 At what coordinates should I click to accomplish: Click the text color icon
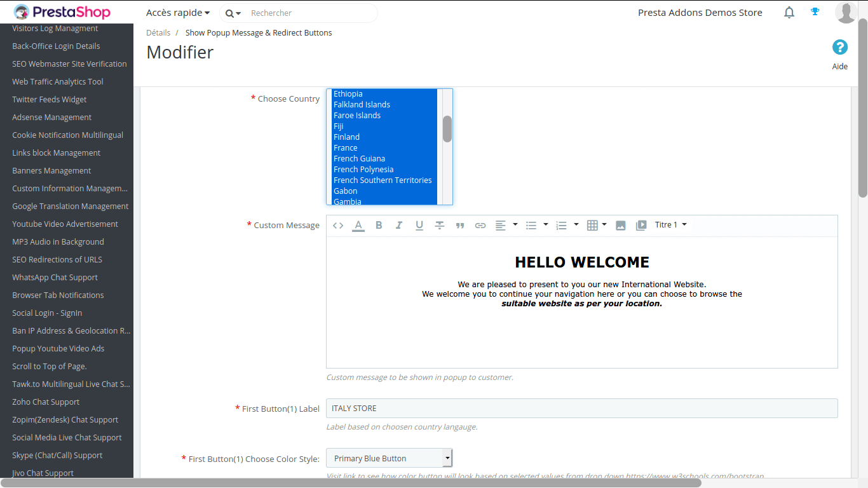pyautogui.click(x=358, y=226)
